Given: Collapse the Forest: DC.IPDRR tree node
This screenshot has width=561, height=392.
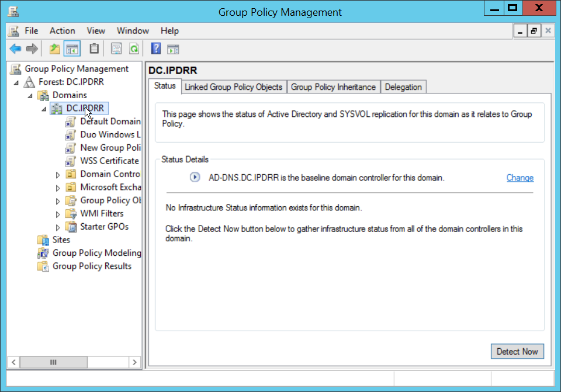Looking at the screenshot, I should (x=16, y=82).
